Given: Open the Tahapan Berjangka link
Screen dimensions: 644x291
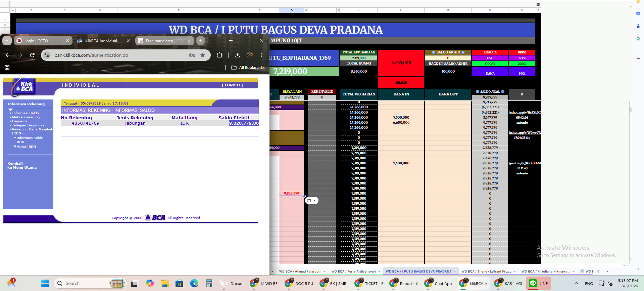Looking at the screenshot, I should (x=28, y=125).
